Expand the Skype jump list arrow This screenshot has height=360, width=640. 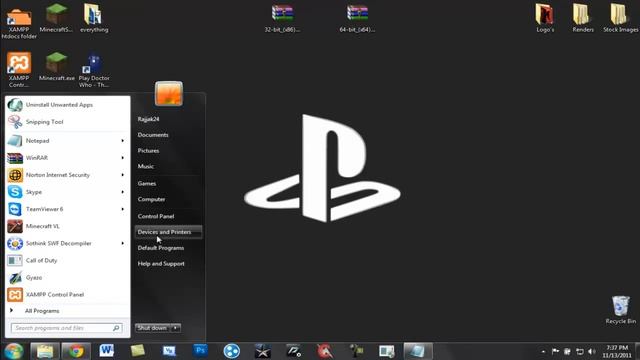click(122, 192)
